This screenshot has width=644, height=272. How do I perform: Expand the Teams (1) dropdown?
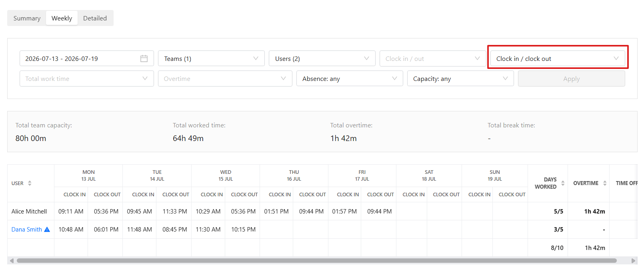(211, 58)
